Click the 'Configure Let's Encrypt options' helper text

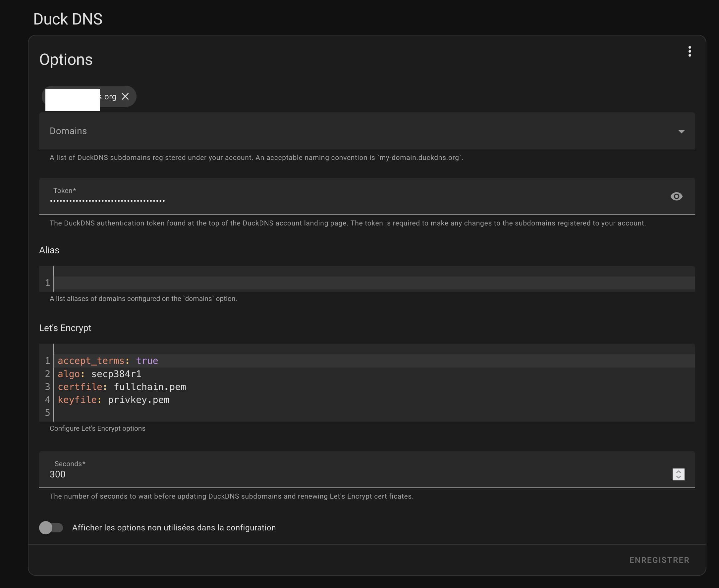98,428
